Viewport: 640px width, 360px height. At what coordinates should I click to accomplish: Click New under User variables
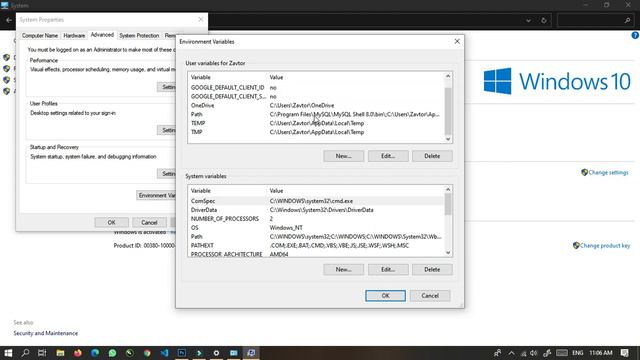[343, 156]
